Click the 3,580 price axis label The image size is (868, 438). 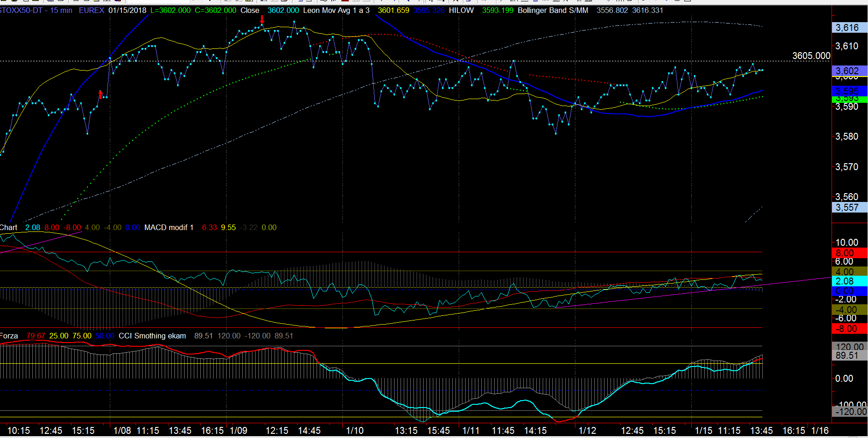[847, 136]
